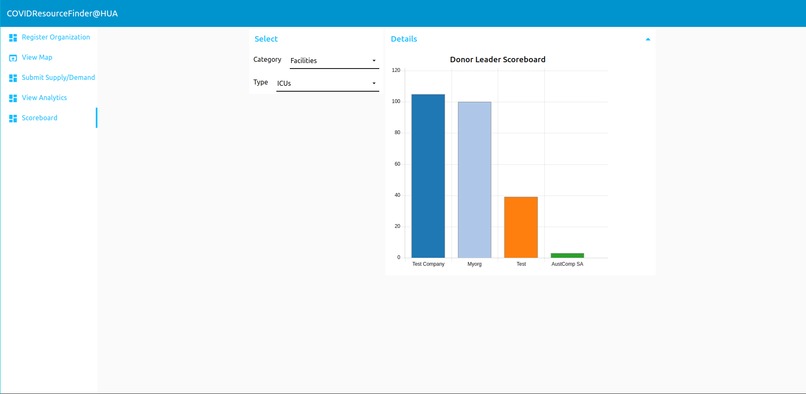This screenshot has width=806, height=394.
Task: Click the Details panel heading
Action: [404, 39]
